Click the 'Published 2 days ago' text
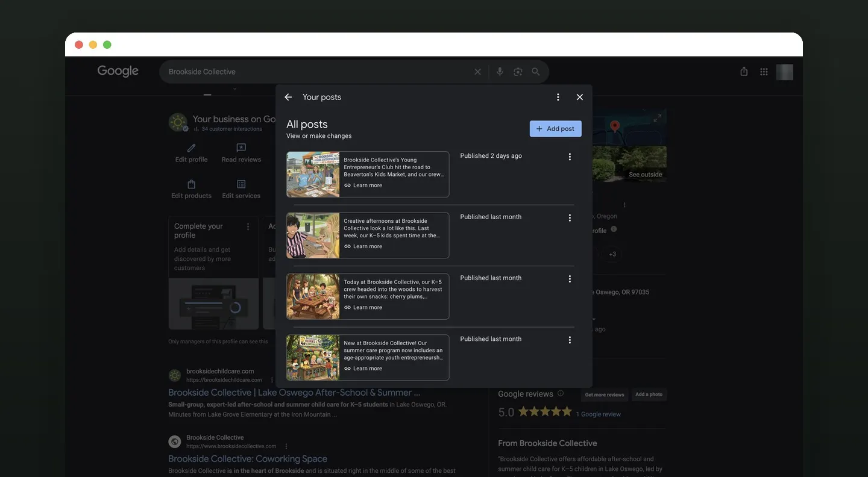Image resolution: width=868 pixels, height=477 pixels. coord(491,156)
